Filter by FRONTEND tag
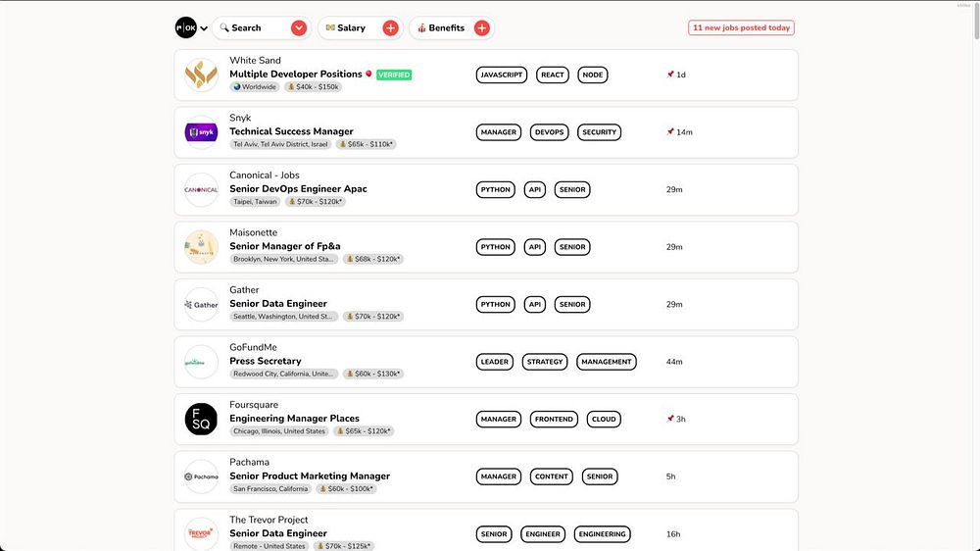 tap(554, 419)
